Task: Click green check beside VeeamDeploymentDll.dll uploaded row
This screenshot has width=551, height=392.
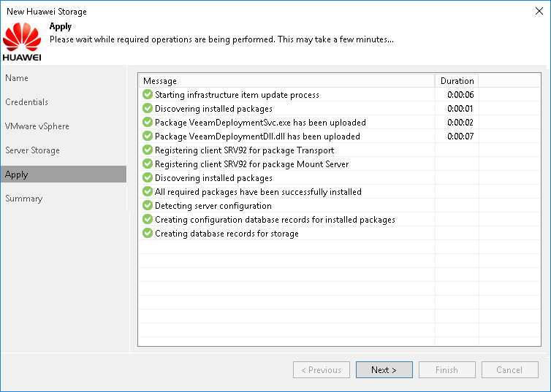Action: [x=148, y=136]
